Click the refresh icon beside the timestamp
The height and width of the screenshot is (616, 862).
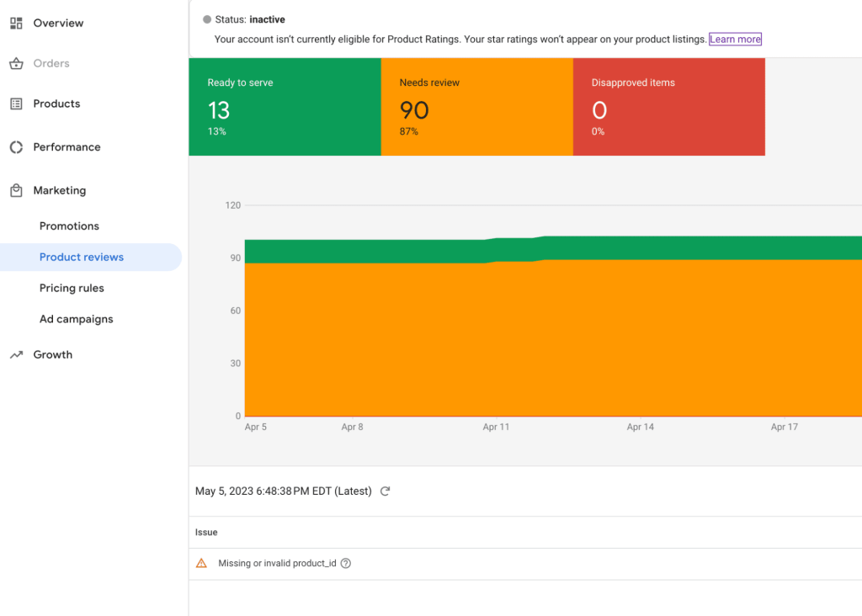click(386, 491)
